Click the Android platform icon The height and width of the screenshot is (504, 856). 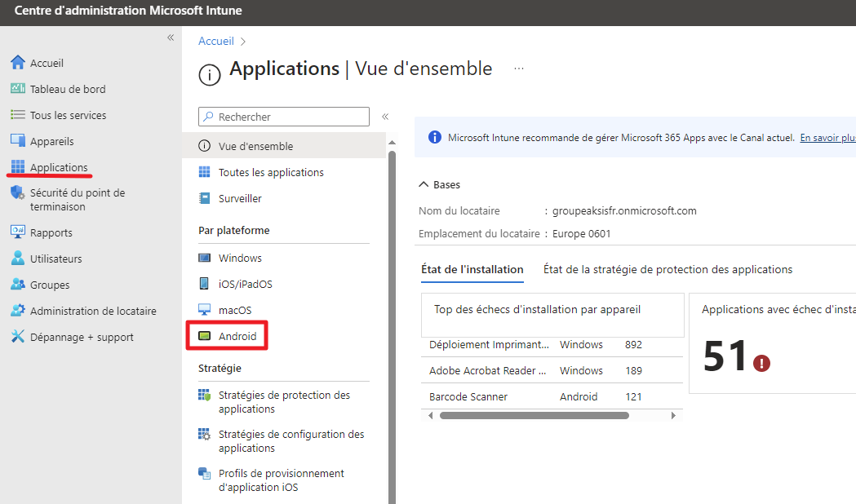coord(204,336)
